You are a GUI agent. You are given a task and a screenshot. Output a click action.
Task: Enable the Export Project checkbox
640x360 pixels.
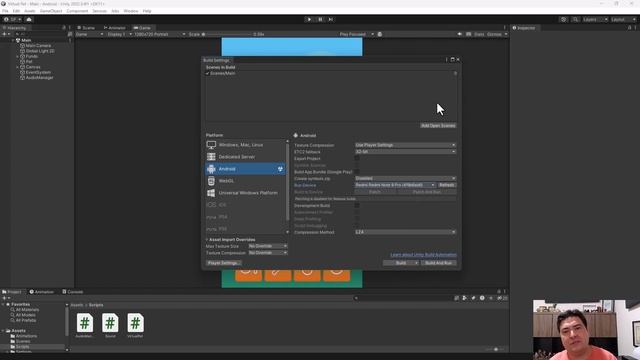[357, 158]
